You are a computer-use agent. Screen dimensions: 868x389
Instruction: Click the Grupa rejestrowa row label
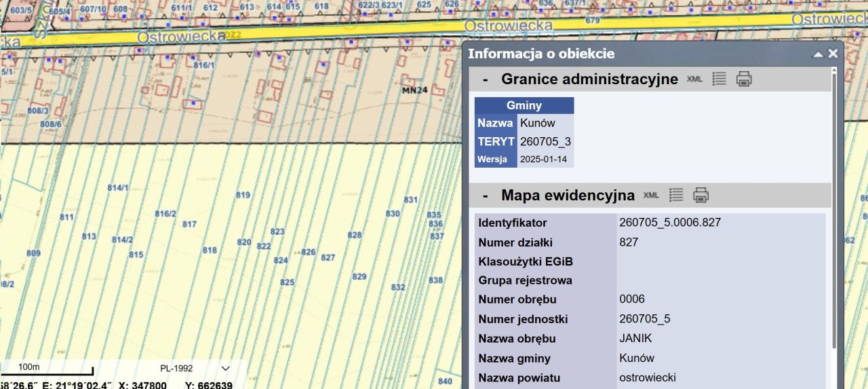(525, 280)
